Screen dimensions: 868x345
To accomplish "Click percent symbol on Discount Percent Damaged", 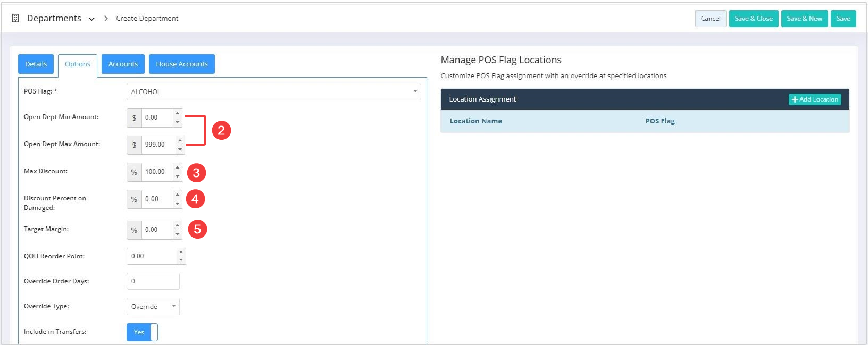I will [134, 199].
